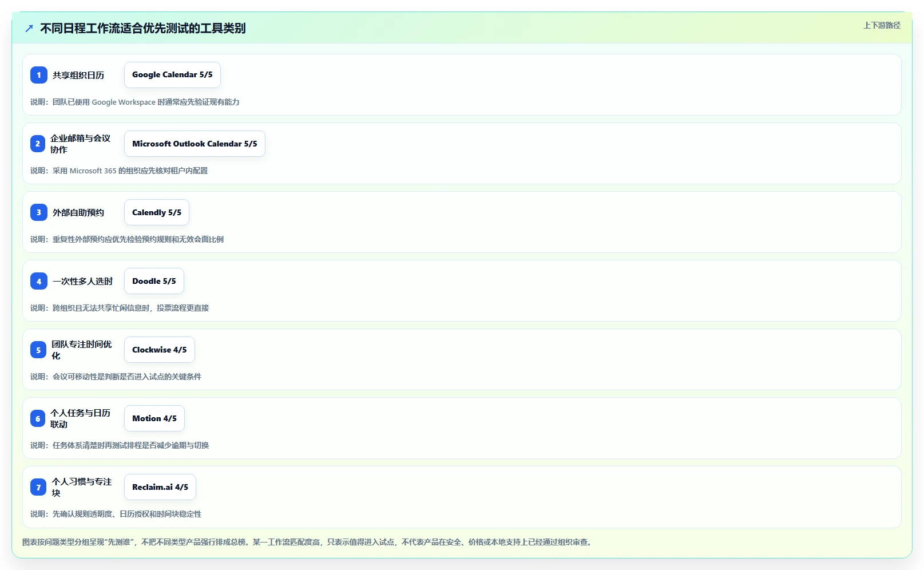This screenshot has width=924, height=570.
Task: Click the note about 会议可移动性
Action: click(116, 377)
